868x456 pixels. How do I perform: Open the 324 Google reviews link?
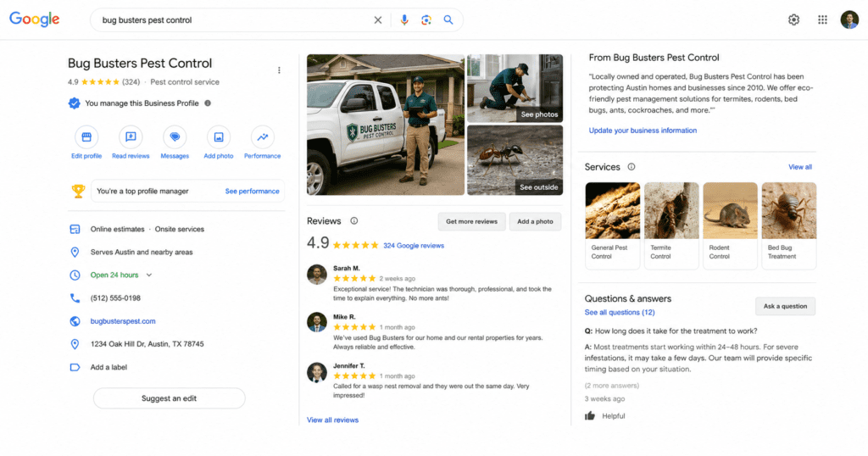click(x=414, y=245)
